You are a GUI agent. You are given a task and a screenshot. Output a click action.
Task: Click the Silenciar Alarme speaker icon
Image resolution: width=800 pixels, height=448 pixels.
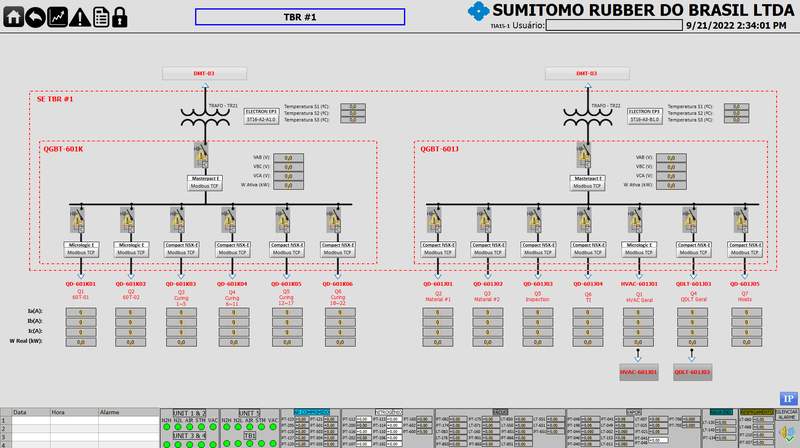point(787,433)
